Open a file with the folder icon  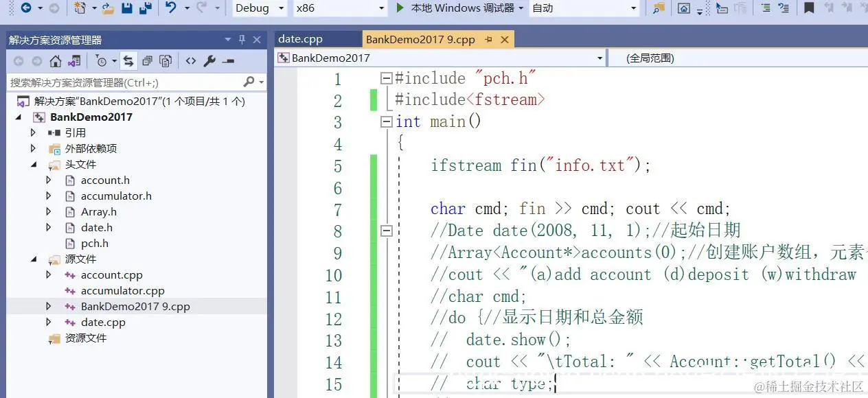pos(108,8)
